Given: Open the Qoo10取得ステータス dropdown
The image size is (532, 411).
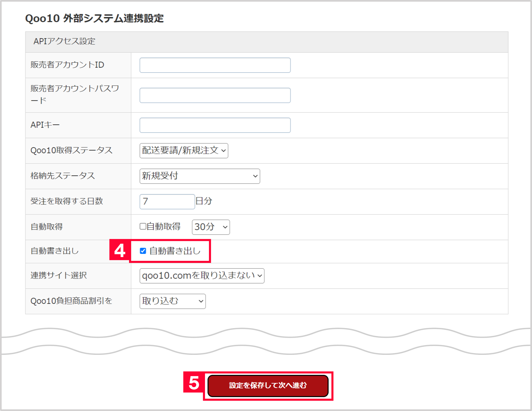Looking at the screenshot, I should [x=183, y=151].
